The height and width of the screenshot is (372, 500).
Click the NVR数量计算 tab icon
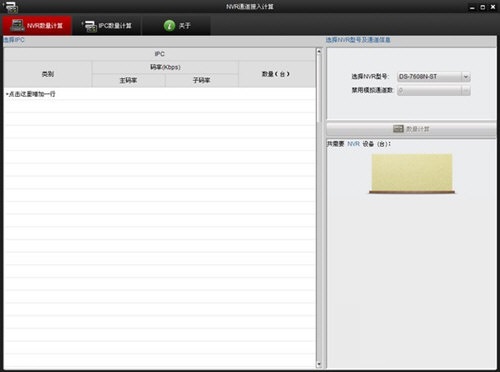[x=17, y=25]
